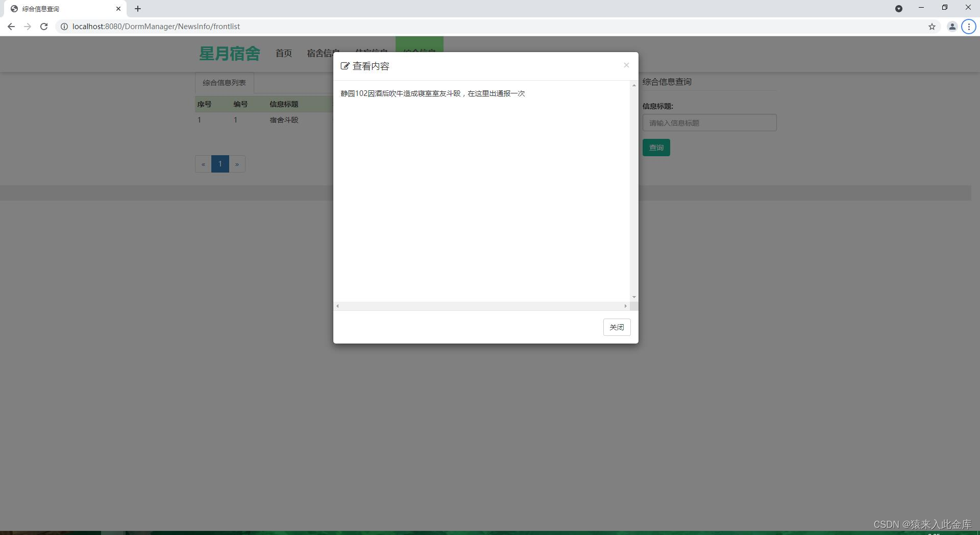The height and width of the screenshot is (535, 980).
Task: Restore down the browser window
Action: (945, 8)
